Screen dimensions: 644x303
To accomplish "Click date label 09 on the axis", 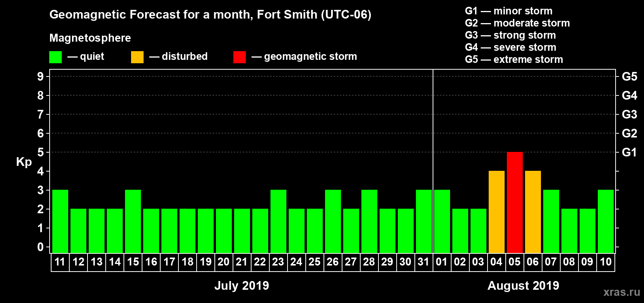I will 587,262.
